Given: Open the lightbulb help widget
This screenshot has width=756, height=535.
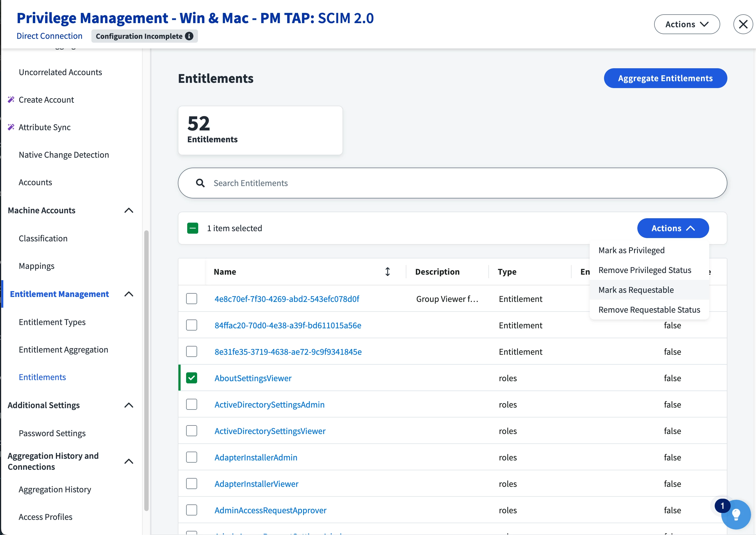Looking at the screenshot, I should click(736, 514).
